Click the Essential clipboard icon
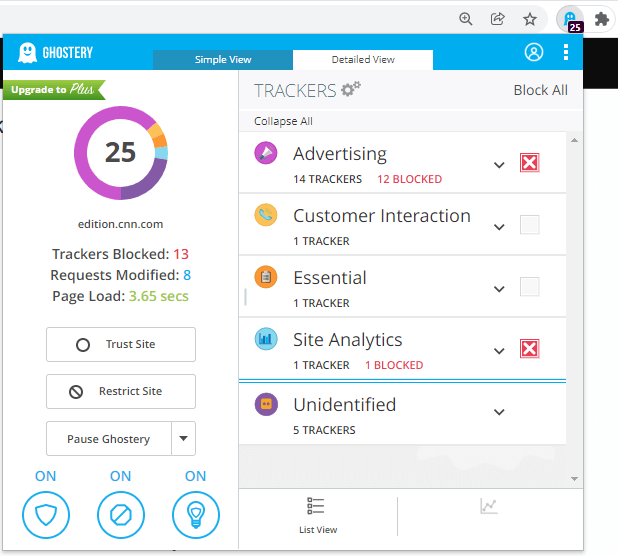Image resolution: width=618 pixels, height=556 pixels. click(x=266, y=277)
